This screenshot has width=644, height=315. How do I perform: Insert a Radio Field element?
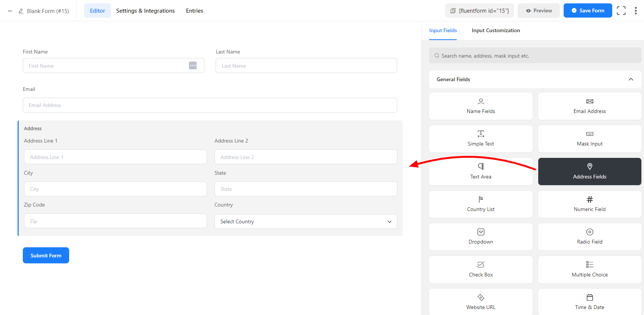(589, 237)
